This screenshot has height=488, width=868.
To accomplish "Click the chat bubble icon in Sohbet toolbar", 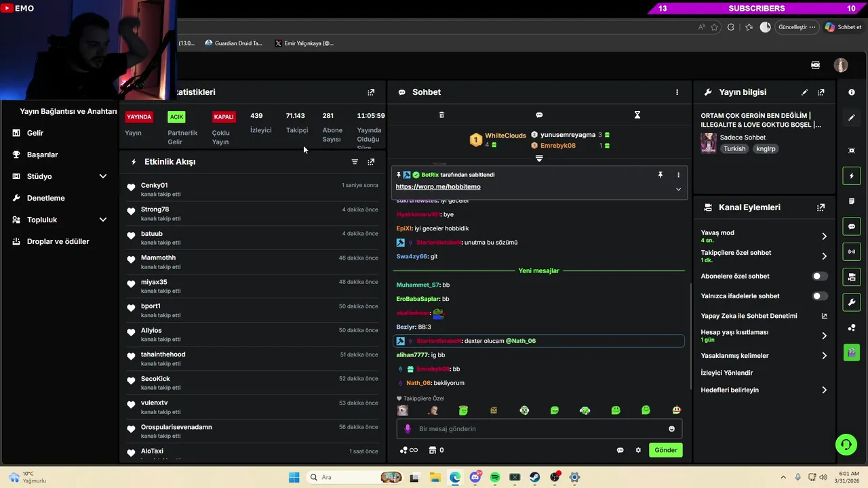I will [x=539, y=115].
